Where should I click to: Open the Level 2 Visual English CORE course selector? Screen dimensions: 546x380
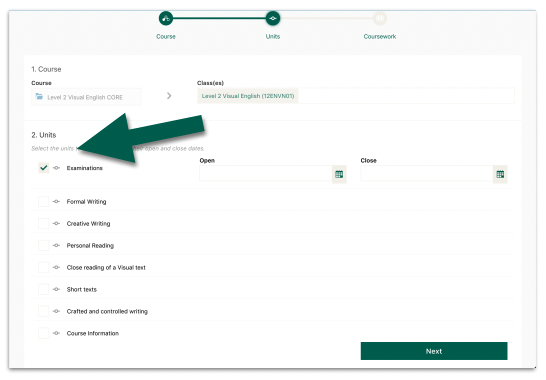click(x=86, y=97)
